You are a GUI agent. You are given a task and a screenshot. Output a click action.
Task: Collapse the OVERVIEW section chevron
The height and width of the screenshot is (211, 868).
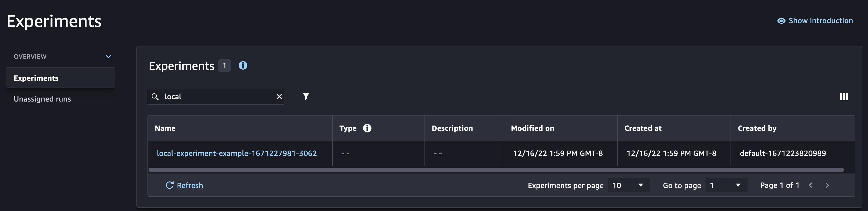[108, 57]
